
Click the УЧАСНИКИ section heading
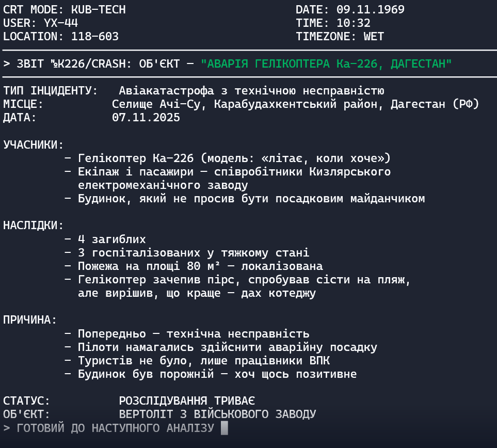pos(34,145)
